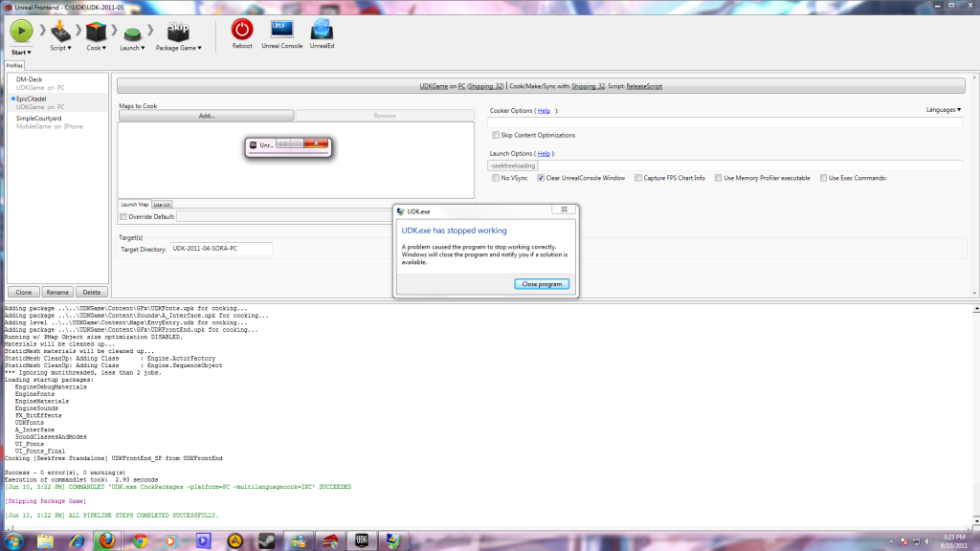The width and height of the screenshot is (980, 551).
Task: Select the Profiles tab
Action: (x=14, y=66)
